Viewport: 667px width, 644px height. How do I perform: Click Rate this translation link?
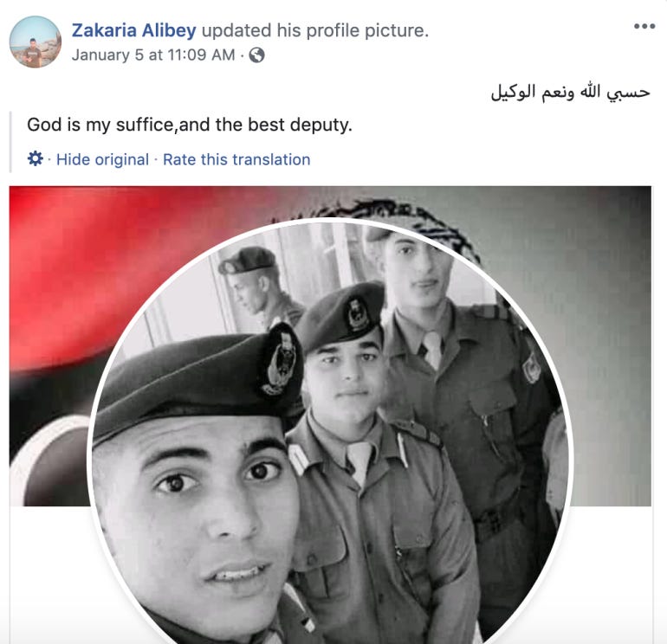point(236,159)
